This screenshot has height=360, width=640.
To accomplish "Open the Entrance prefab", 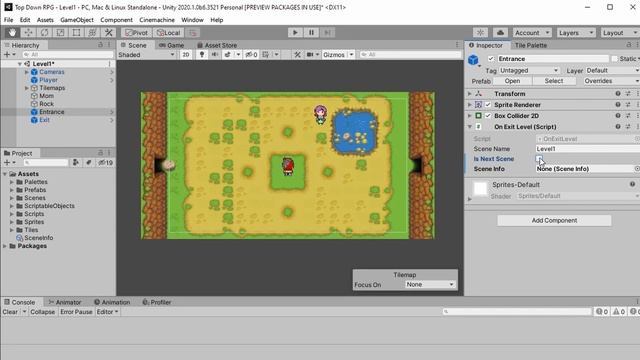I will (512, 81).
